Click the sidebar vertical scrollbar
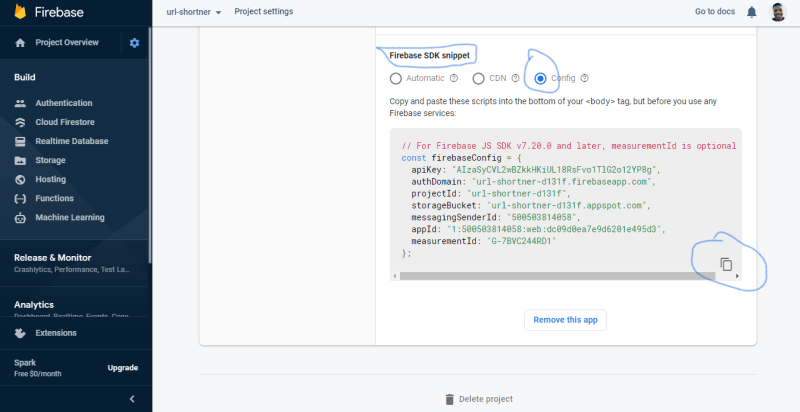Screen dimensions: 800x412 [149, 143]
